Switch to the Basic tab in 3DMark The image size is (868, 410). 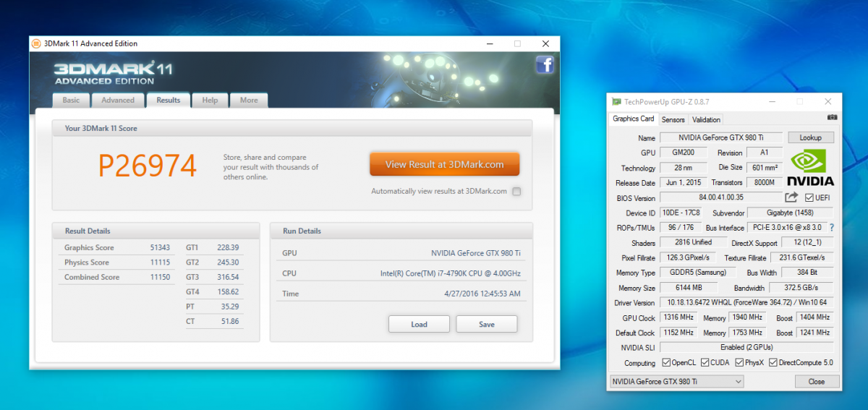pos(71,101)
